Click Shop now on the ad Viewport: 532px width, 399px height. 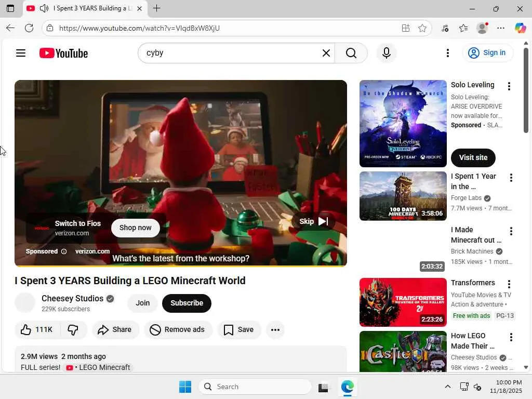(x=136, y=228)
